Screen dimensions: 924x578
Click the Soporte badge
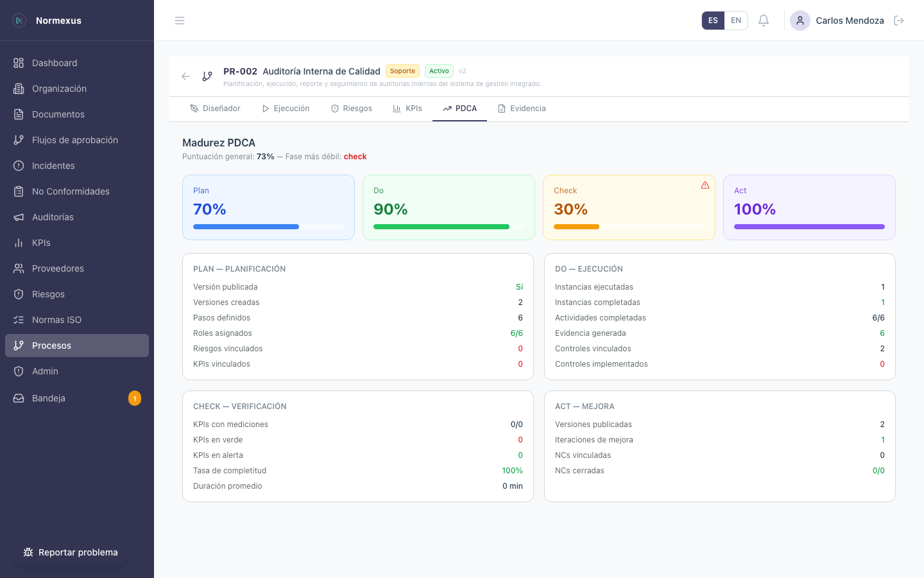pos(402,71)
